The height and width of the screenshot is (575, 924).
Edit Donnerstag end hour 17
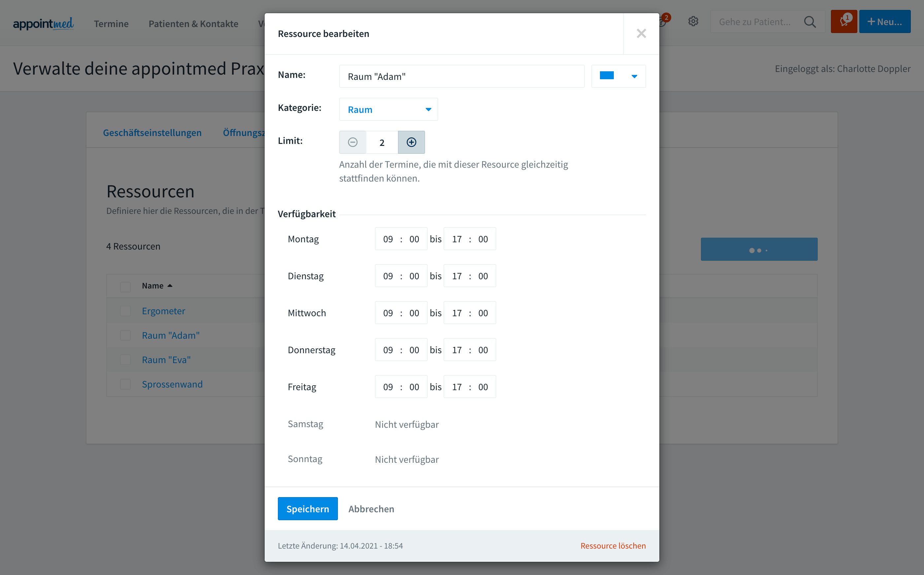point(456,350)
